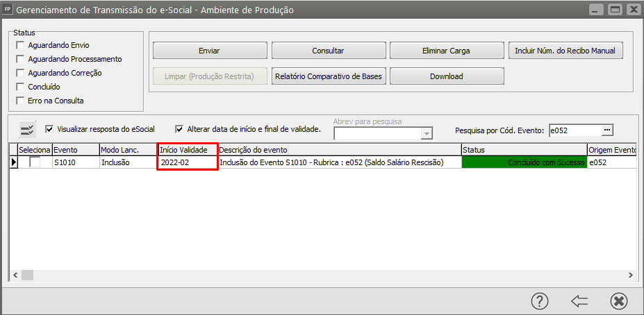This screenshot has height=315, width=644.
Task: Open Relatório Comparativo de Bases
Action: (x=329, y=76)
